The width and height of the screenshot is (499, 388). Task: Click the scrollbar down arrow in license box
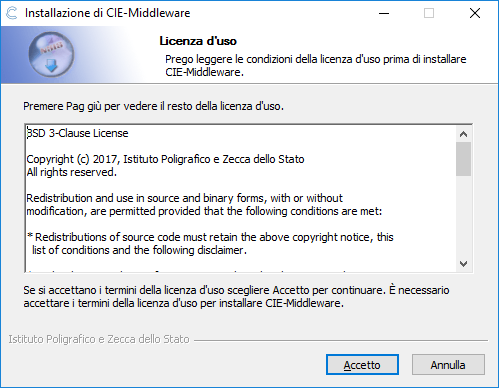(463, 264)
